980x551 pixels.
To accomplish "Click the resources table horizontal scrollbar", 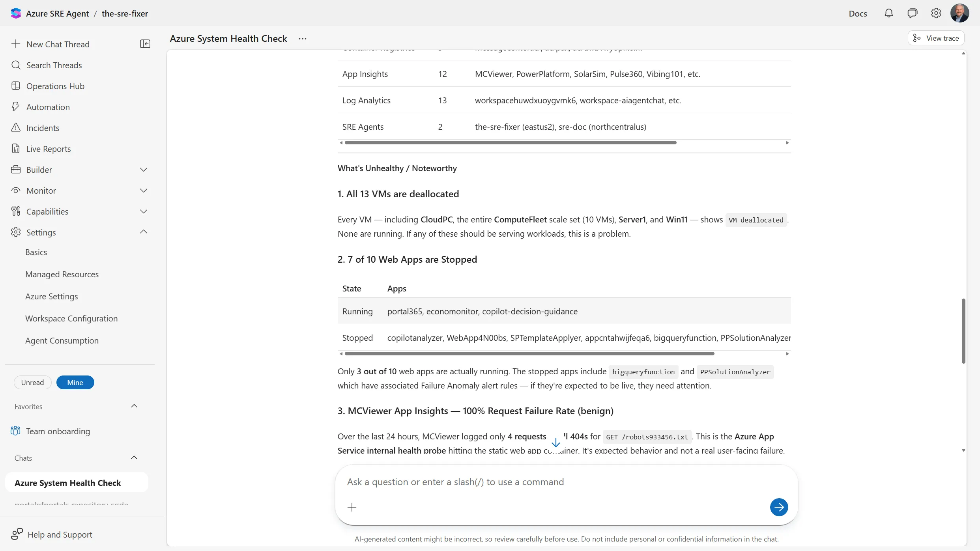I will click(511, 143).
